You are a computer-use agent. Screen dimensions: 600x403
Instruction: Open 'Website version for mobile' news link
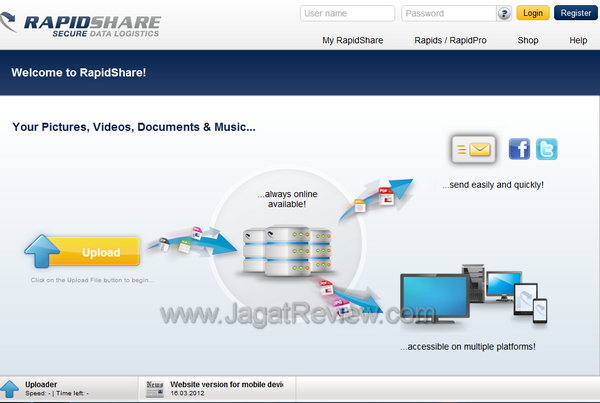click(227, 384)
